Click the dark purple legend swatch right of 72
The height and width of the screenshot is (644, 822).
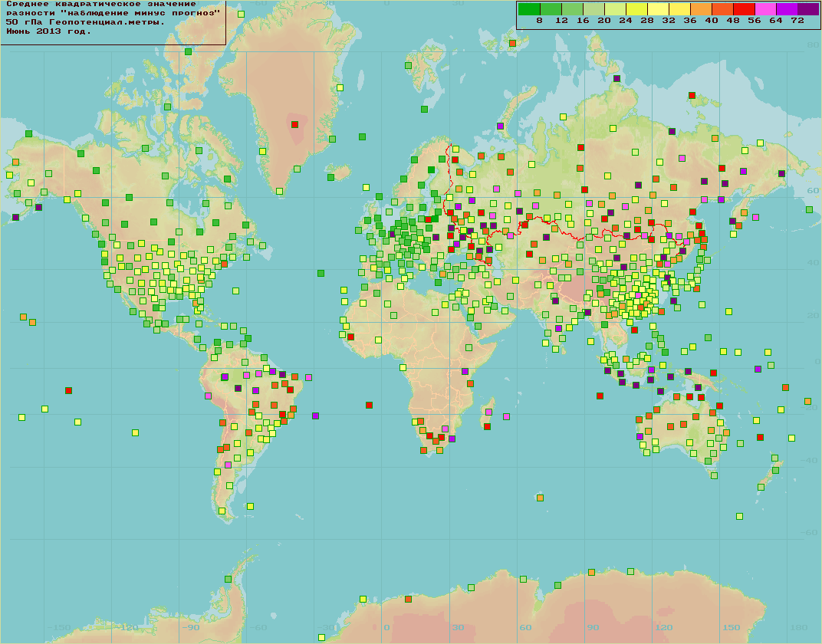tap(808, 9)
